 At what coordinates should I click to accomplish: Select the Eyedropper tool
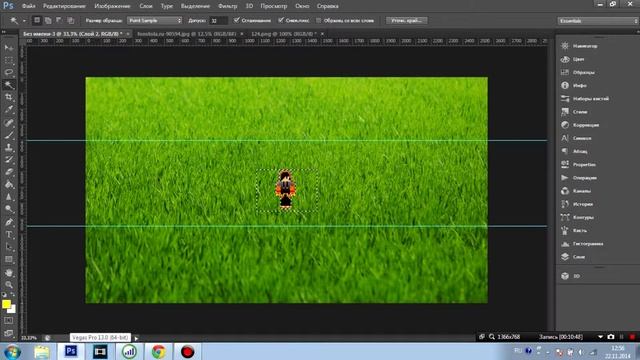tap(9, 110)
